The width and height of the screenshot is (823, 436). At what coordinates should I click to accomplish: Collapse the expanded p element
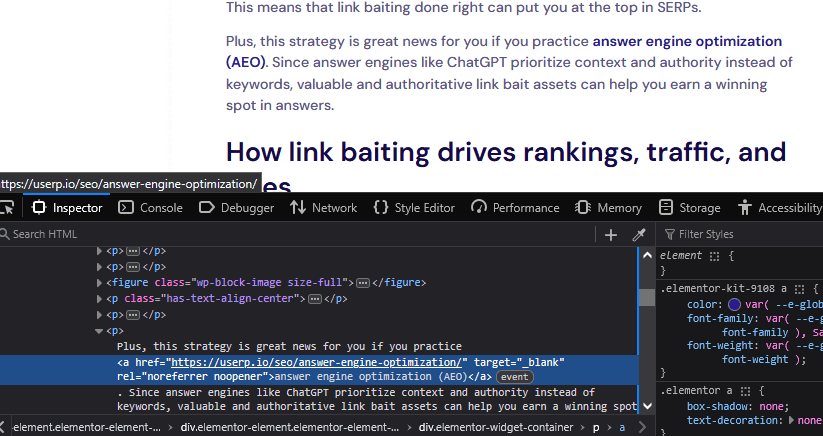tap(99, 330)
